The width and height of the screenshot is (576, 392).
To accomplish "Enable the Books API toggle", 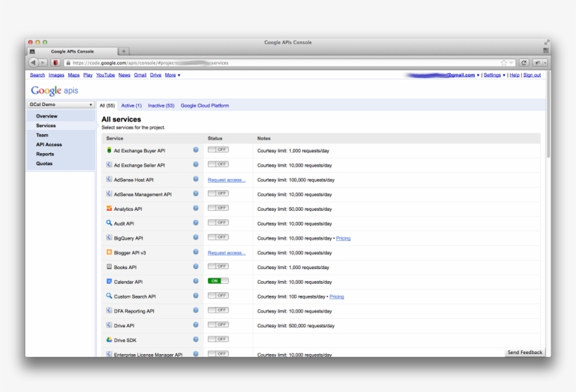I will point(218,266).
